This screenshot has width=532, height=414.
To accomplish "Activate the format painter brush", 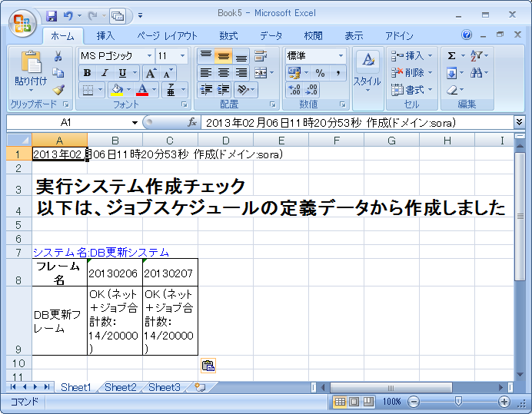I will (58, 90).
